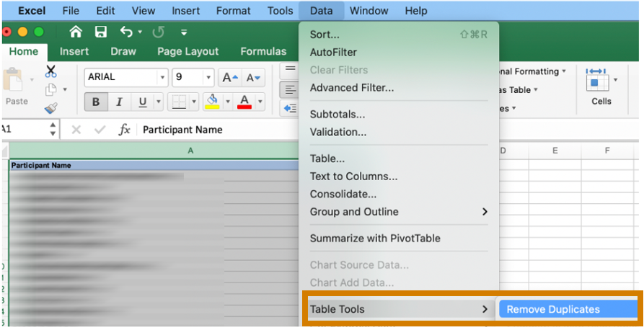Open the font name dropdown arrow
Screen dimensions: 644x330
[x=163, y=77]
